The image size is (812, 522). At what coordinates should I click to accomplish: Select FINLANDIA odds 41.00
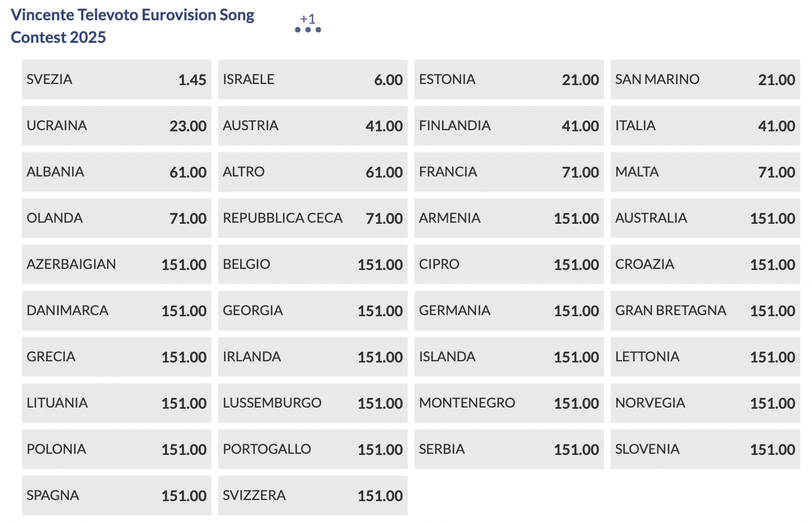(509, 126)
